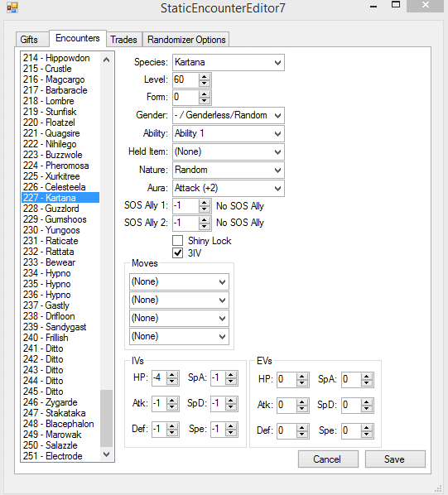The width and height of the screenshot is (448, 495).
Task: Click the Save button
Action: [x=395, y=459]
